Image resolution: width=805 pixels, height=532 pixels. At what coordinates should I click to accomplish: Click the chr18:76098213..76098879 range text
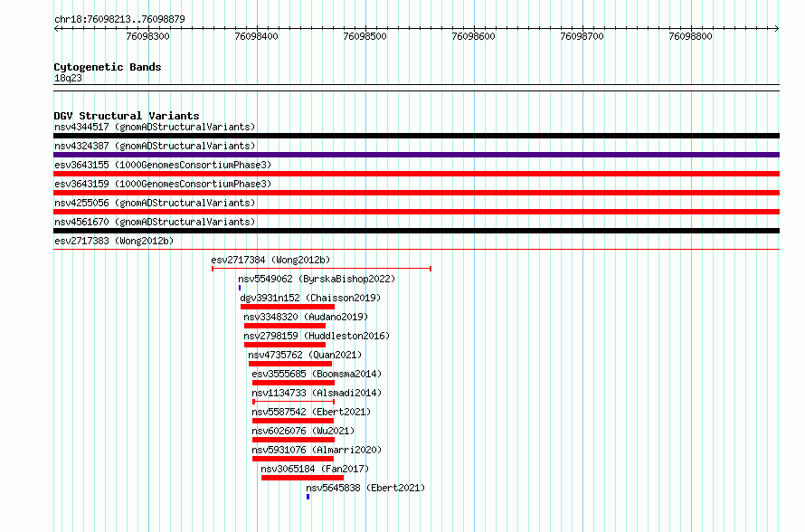(x=119, y=20)
